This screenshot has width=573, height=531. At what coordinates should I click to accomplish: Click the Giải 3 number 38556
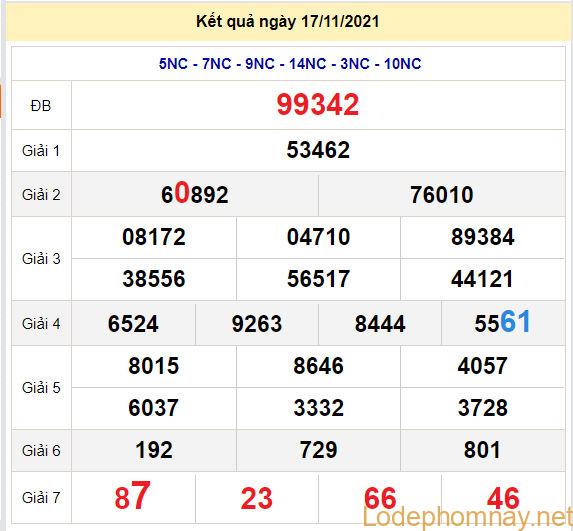[154, 279]
